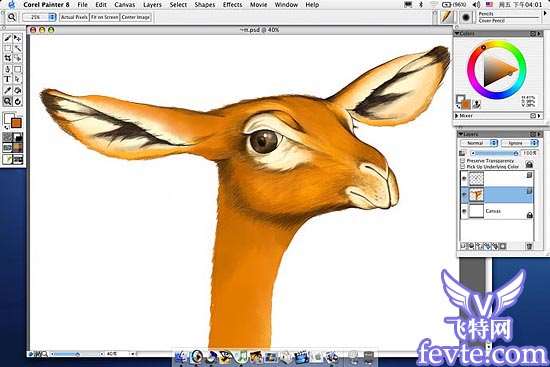This screenshot has width=550, height=367.
Task: Toggle Canvas layer visibility eye
Action: (x=464, y=211)
